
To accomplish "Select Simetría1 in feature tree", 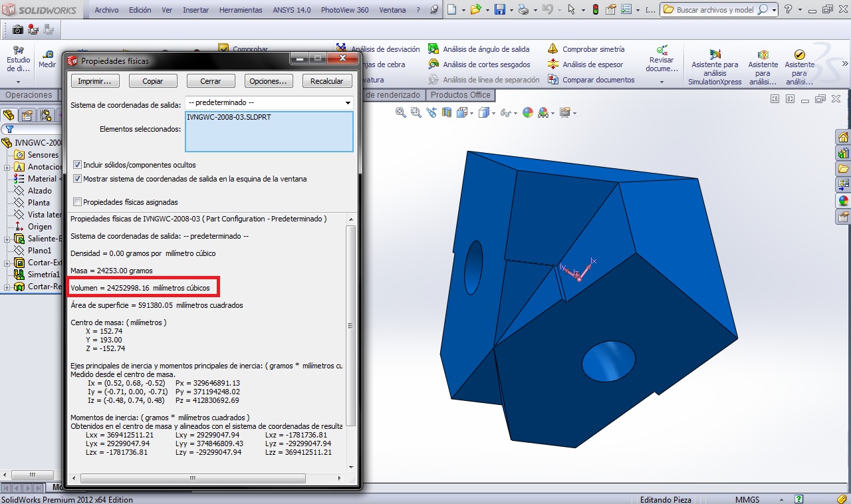I will (44, 275).
